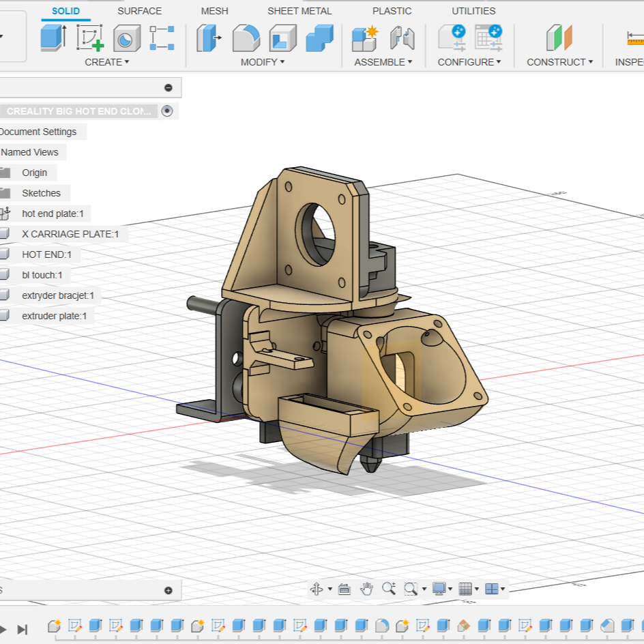Image resolution: width=644 pixels, height=644 pixels.
Task: Click skip-to-end in the timeline playback controls
Action: tap(23, 630)
